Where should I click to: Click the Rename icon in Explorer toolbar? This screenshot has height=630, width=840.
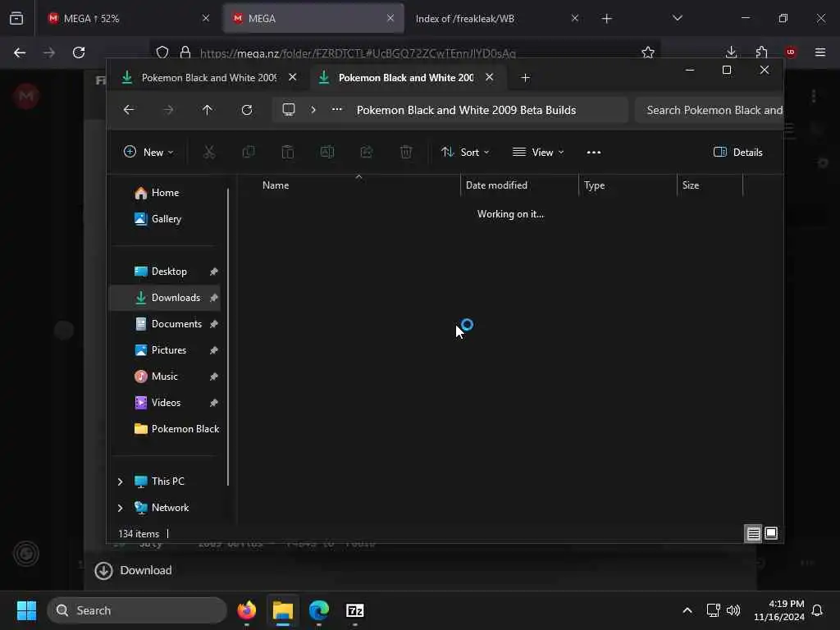tap(326, 152)
